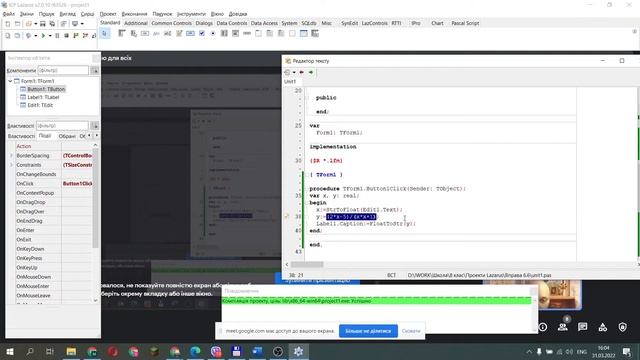Click the components filter funnel button
This screenshot has width=640, height=360.
pos(95,71)
